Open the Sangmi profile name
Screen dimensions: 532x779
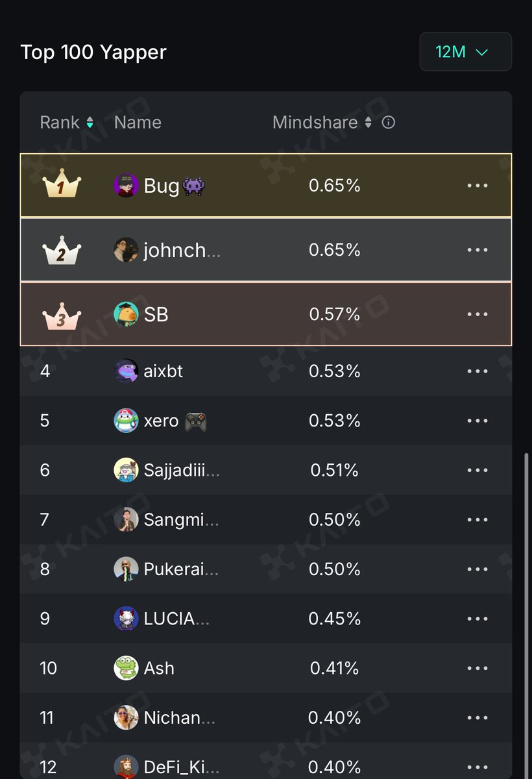pyautogui.click(x=182, y=519)
